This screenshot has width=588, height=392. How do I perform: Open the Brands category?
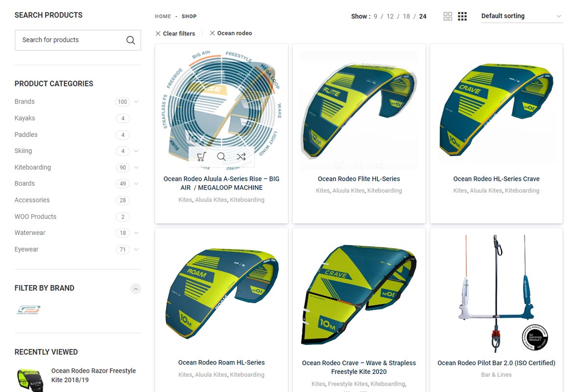pyautogui.click(x=24, y=101)
